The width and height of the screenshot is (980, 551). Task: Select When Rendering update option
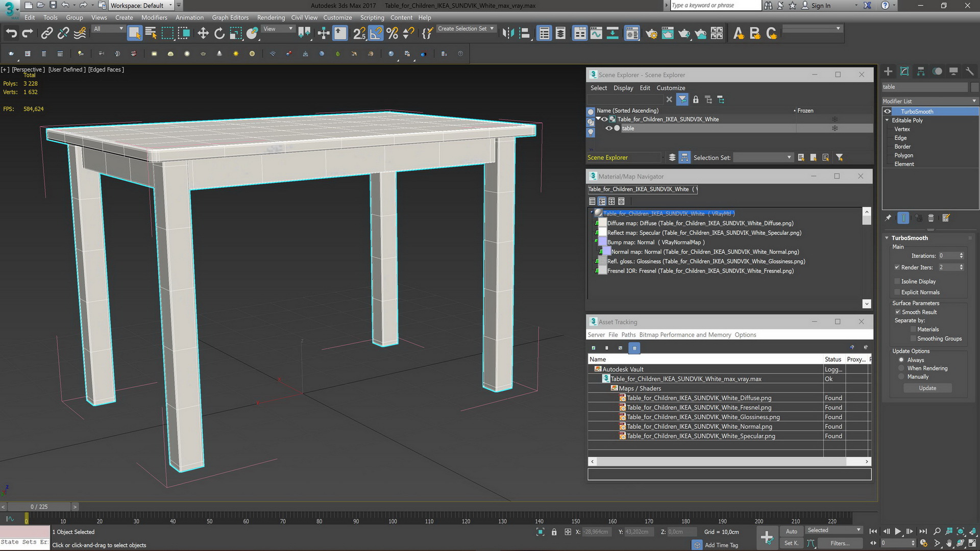902,368
